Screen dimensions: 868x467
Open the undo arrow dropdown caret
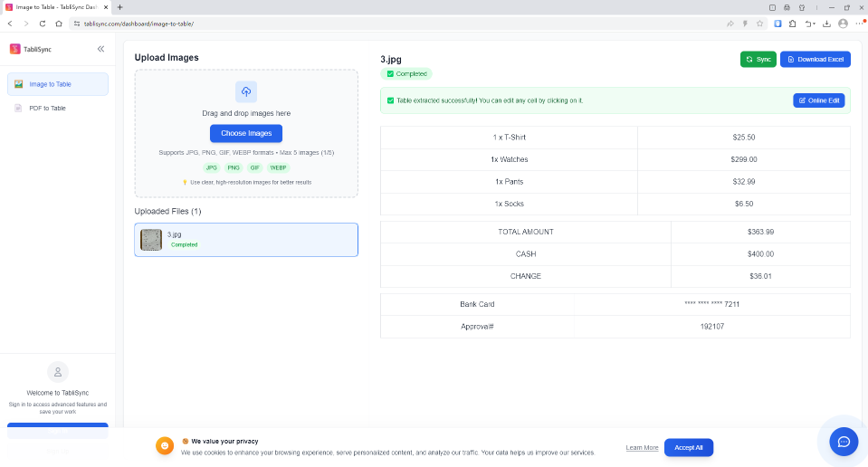[x=815, y=24]
